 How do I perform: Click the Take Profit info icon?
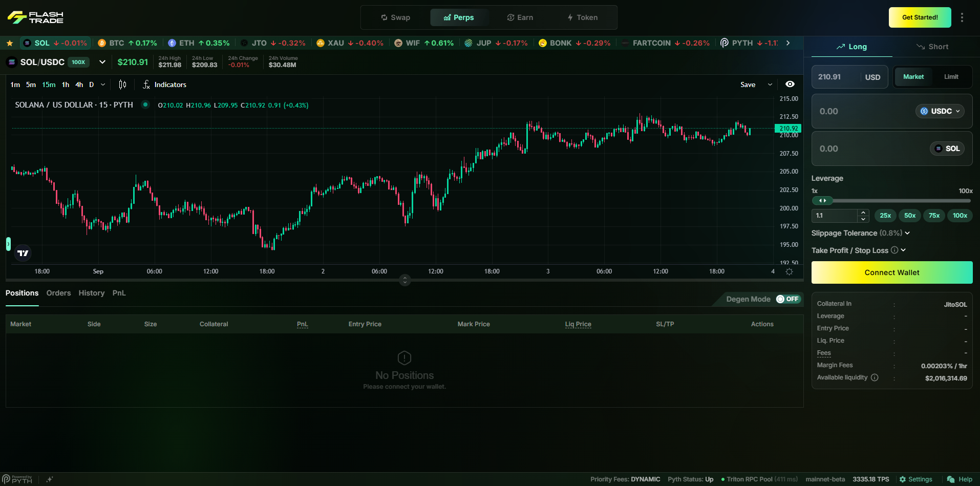[894, 250]
